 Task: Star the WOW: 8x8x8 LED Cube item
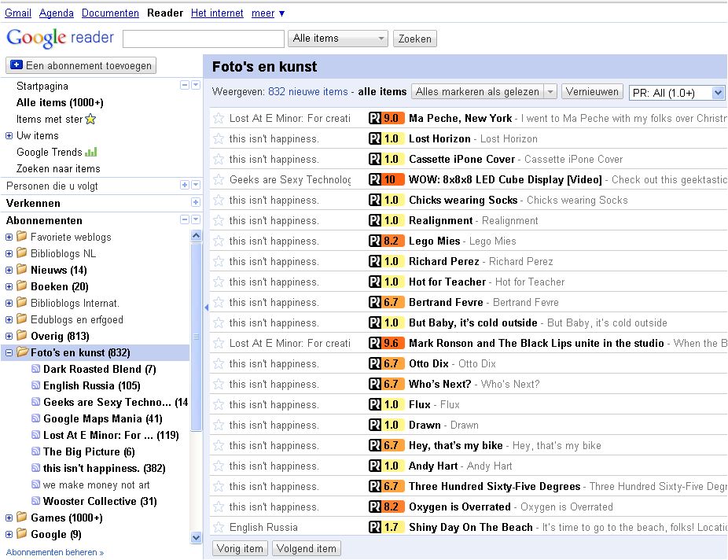[219, 179]
